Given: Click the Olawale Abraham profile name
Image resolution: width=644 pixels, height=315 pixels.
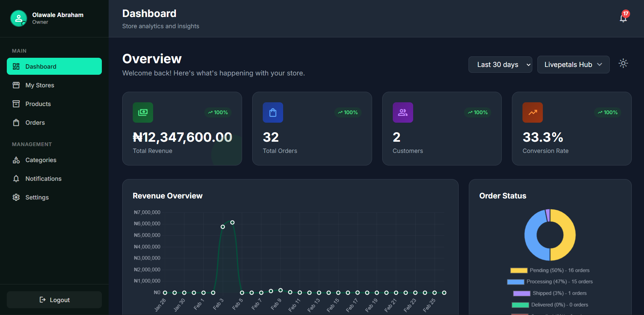Looking at the screenshot, I should click(x=58, y=15).
